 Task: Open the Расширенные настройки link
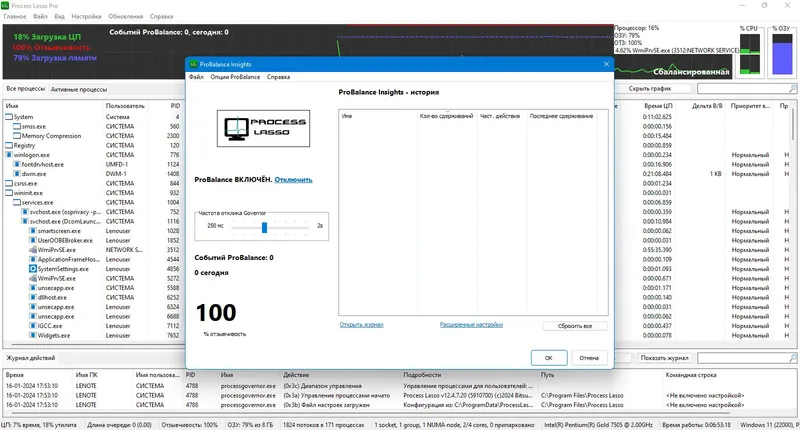471,325
